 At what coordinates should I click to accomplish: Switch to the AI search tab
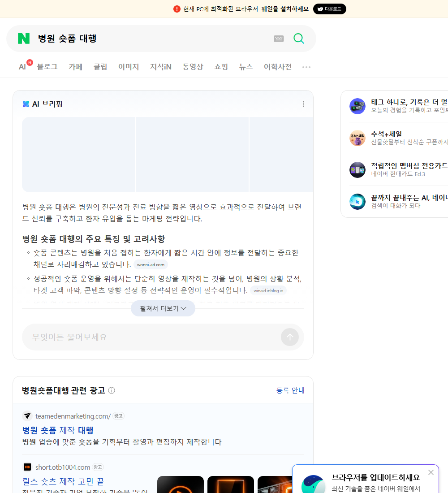click(22, 67)
